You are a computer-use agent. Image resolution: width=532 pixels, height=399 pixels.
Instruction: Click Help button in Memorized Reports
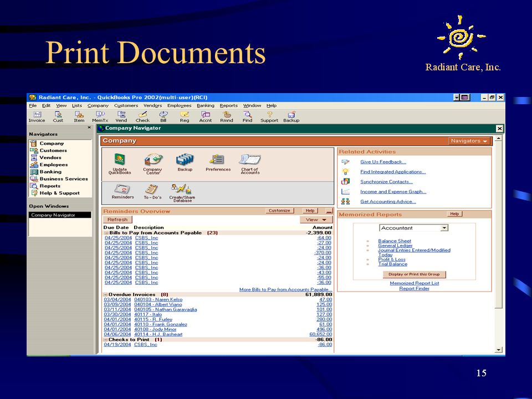pyautogui.click(x=454, y=214)
